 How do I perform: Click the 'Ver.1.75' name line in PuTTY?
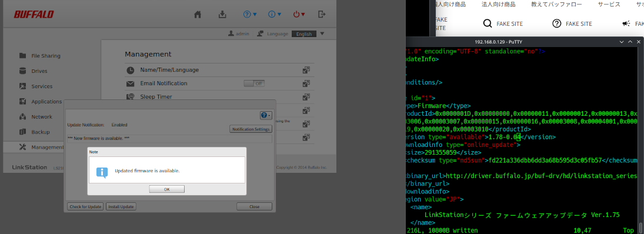click(x=522, y=215)
